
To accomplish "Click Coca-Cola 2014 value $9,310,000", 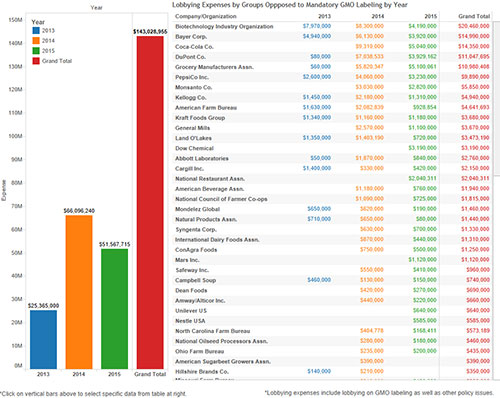I will coord(370,46).
